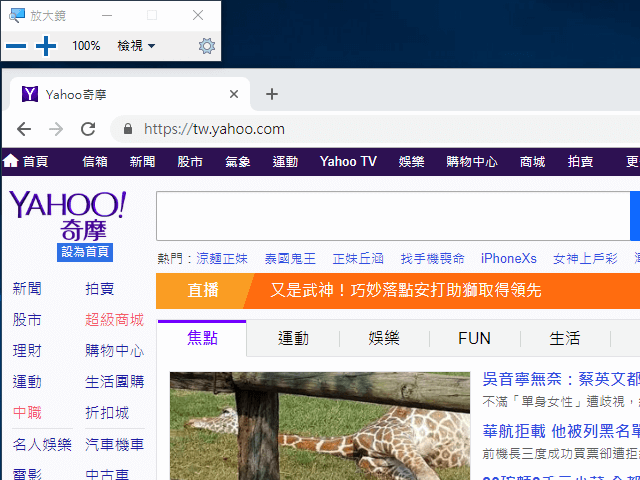Click the Yahoo favicon on the tab
Image resolution: width=640 pixels, height=480 pixels.
[x=30, y=94]
